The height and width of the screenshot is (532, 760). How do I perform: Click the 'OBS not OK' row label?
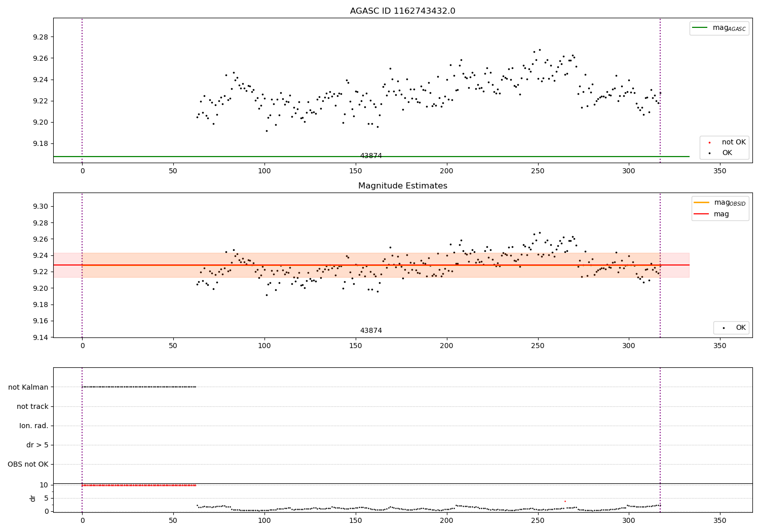click(28, 464)
